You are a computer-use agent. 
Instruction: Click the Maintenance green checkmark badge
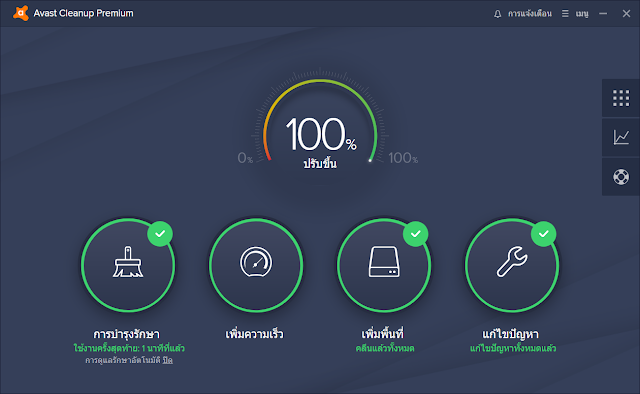160,234
